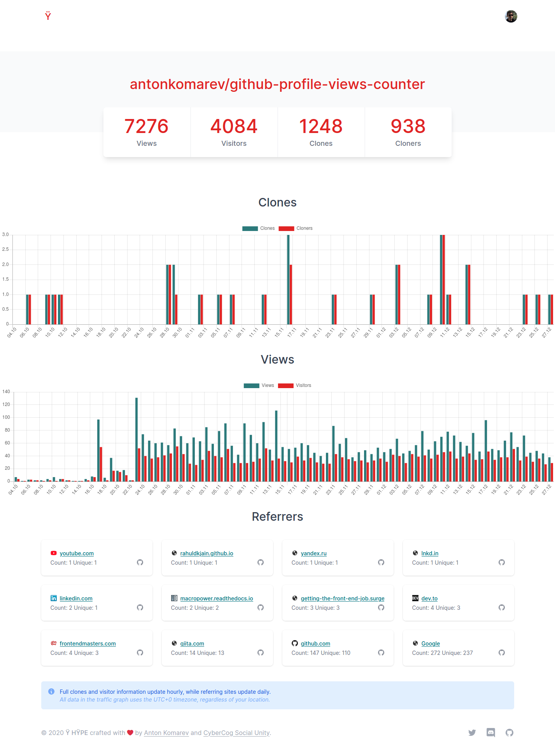555x756 pixels.
Task: Open antonkomarev/github-profile-views-counter repository title
Action: tap(277, 84)
